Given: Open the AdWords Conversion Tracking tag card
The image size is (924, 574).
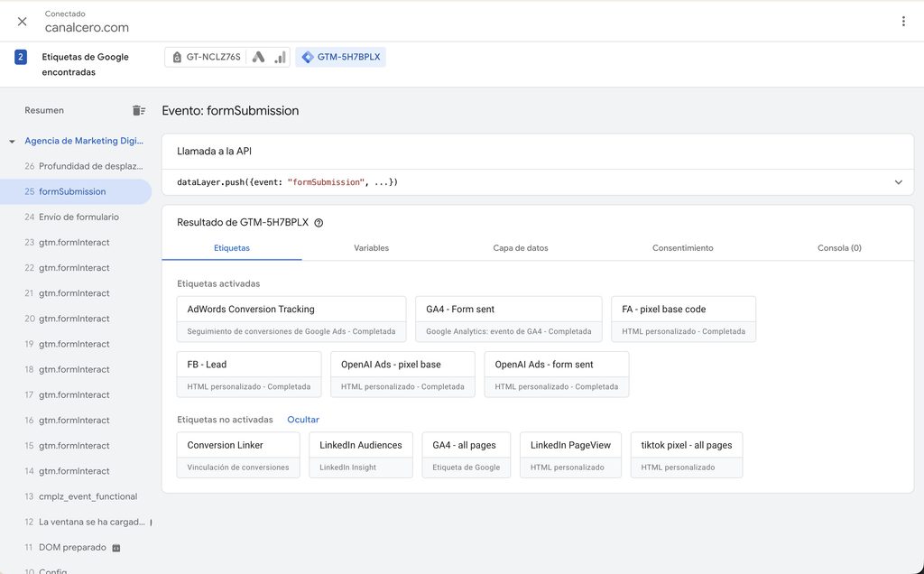Looking at the screenshot, I should pyautogui.click(x=291, y=319).
